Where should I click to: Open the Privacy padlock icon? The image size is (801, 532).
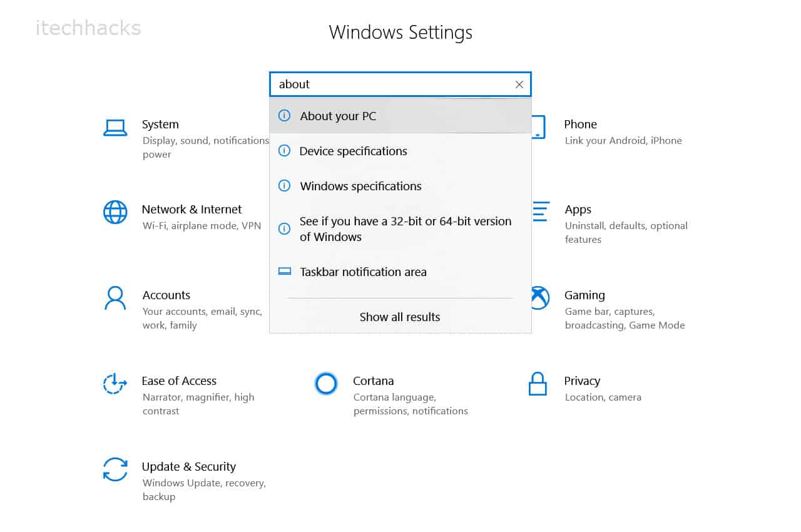pyautogui.click(x=538, y=384)
